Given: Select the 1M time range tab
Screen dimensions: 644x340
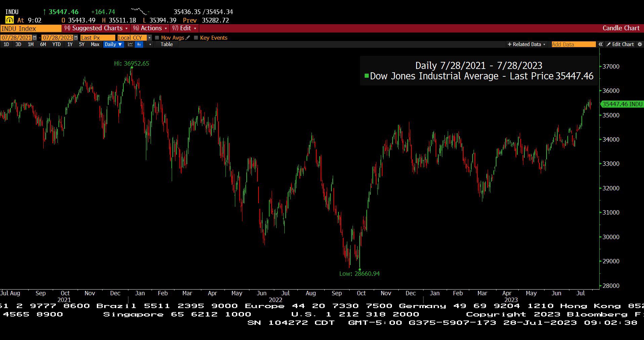Looking at the screenshot, I should pyautogui.click(x=31, y=44).
